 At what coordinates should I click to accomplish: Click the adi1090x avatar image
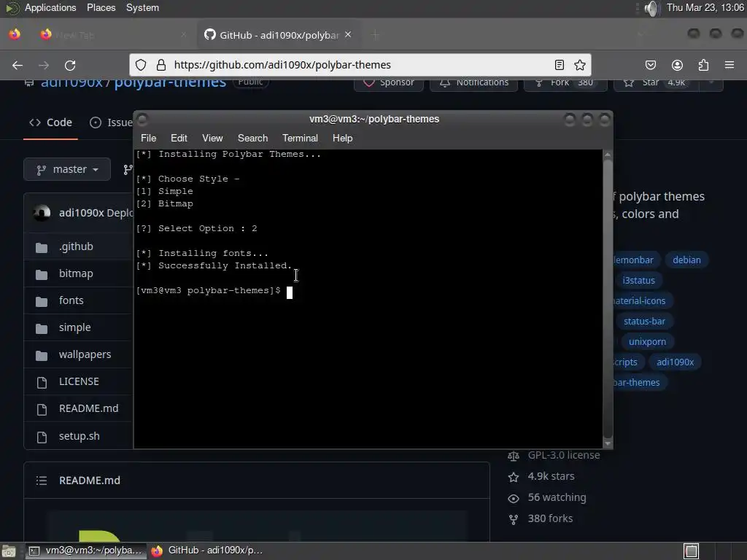click(42, 212)
